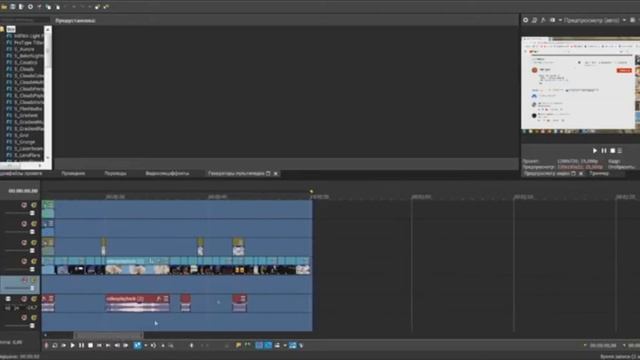640x360 pixels.
Task: Open the edit tool dropdown arrow
Action: click(146, 345)
